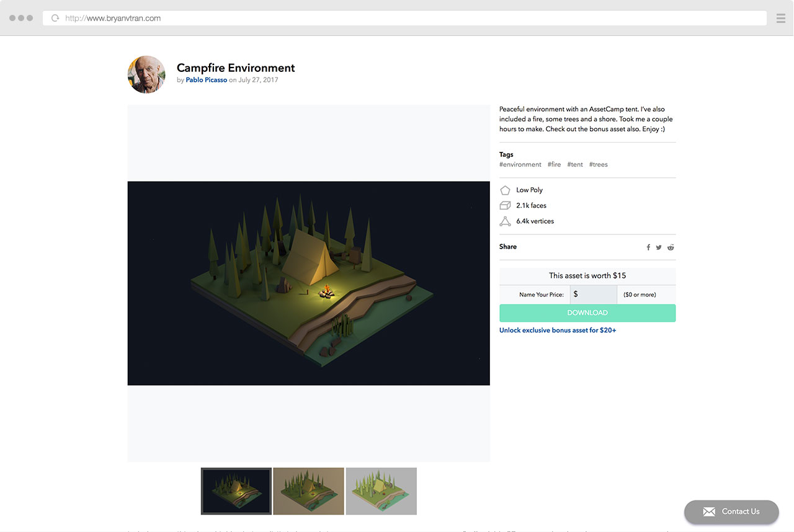794x532 pixels.
Task: Select the #tent tag
Action: pyautogui.click(x=575, y=164)
